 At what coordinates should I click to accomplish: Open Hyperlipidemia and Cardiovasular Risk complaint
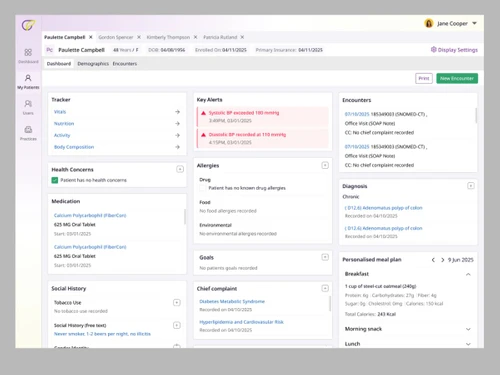tap(241, 322)
